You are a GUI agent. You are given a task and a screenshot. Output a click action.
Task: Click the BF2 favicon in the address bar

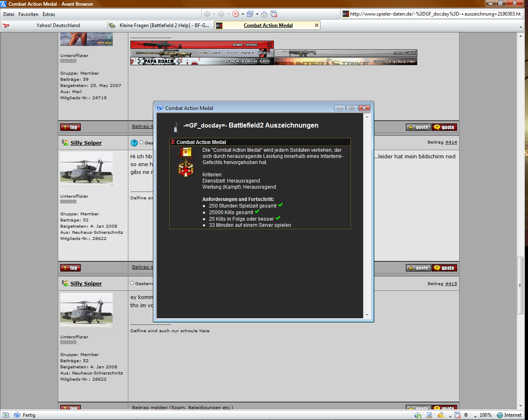(346, 14)
